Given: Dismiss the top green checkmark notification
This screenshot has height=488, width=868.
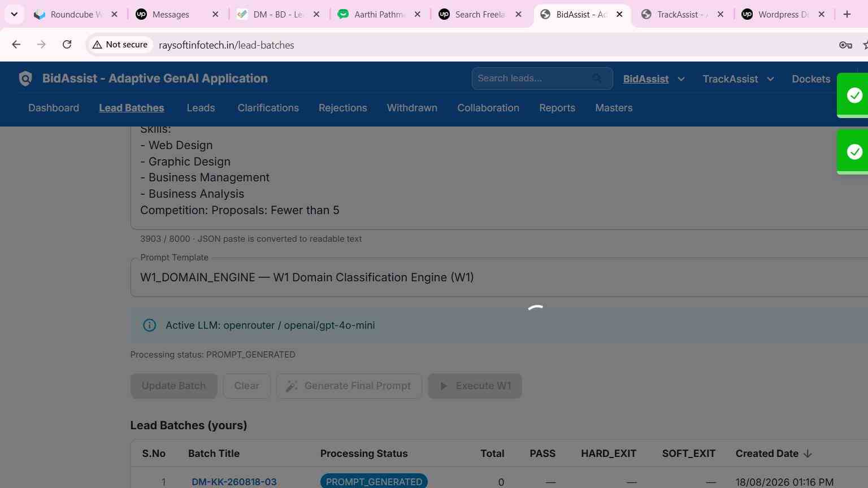Looking at the screenshot, I should click(854, 95).
